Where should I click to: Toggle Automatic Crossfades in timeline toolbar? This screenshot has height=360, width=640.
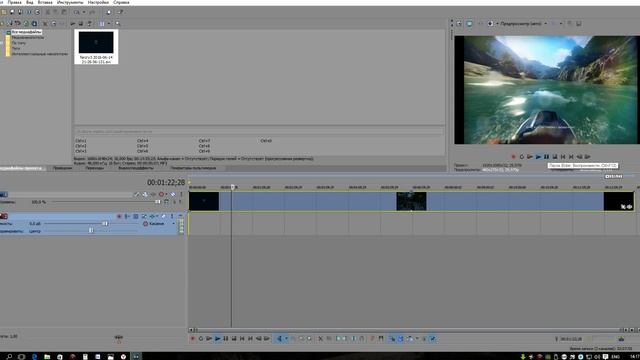click(x=400, y=339)
